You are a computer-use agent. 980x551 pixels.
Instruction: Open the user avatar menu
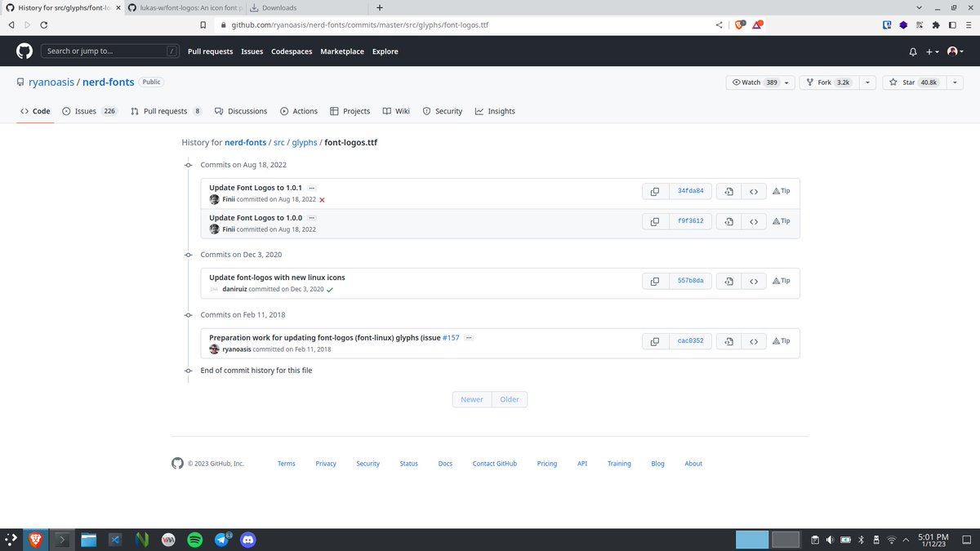pyautogui.click(x=955, y=51)
